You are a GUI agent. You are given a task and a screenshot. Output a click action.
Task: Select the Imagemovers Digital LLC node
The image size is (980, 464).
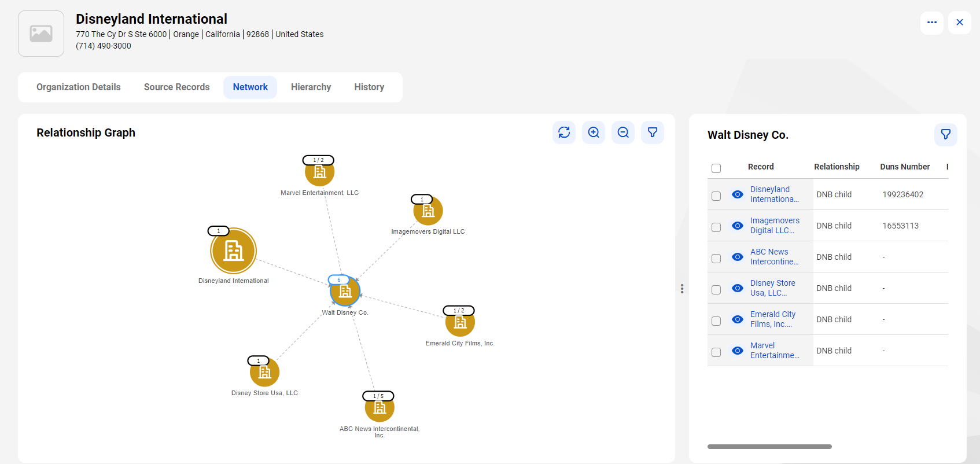[x=428, y=211]
